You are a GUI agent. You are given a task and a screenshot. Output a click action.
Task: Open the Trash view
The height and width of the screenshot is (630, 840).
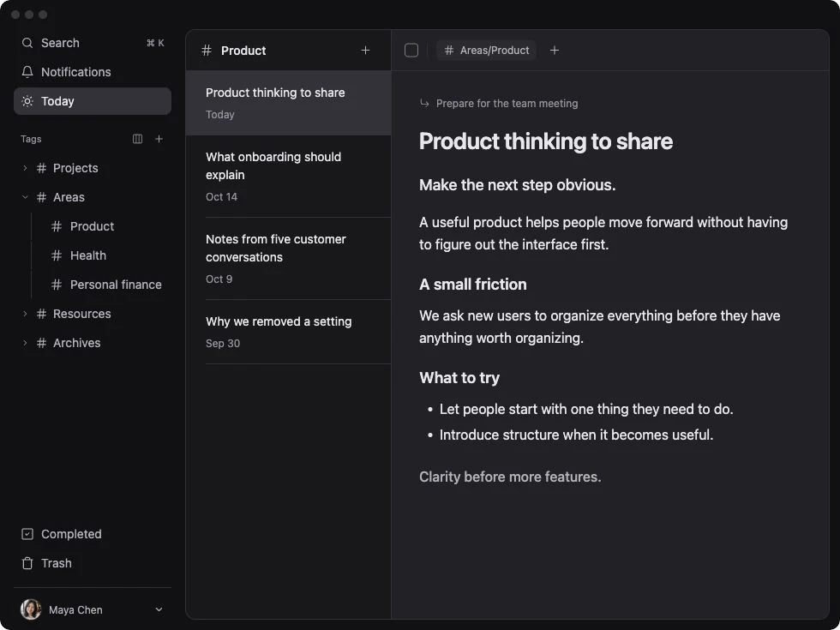[93, 563]
